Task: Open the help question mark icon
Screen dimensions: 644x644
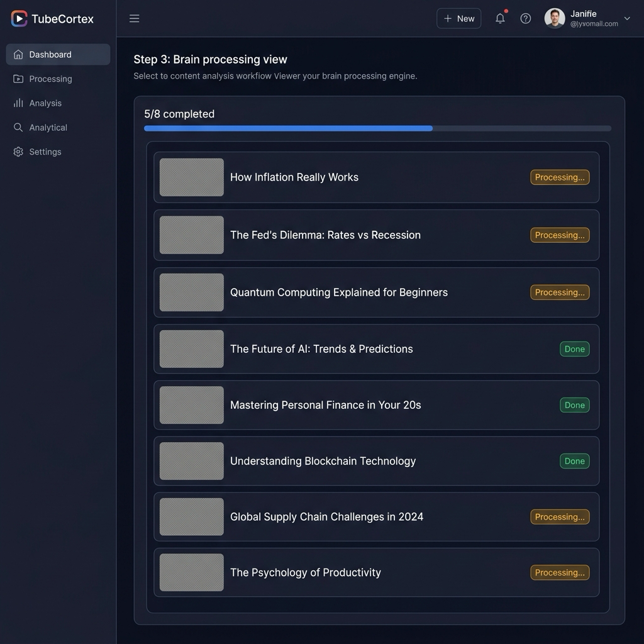Action: click(525, 18)
